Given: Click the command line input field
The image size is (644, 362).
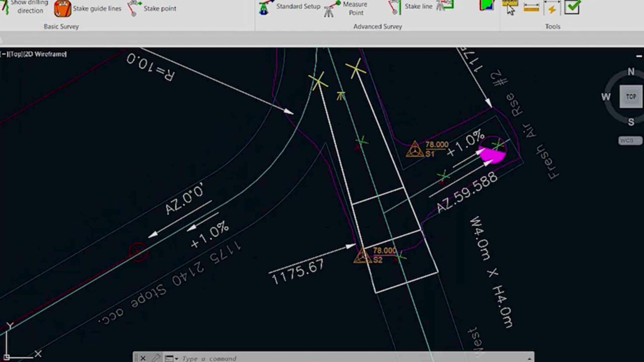Looking at the screenshot, I should tap(335, 358).
